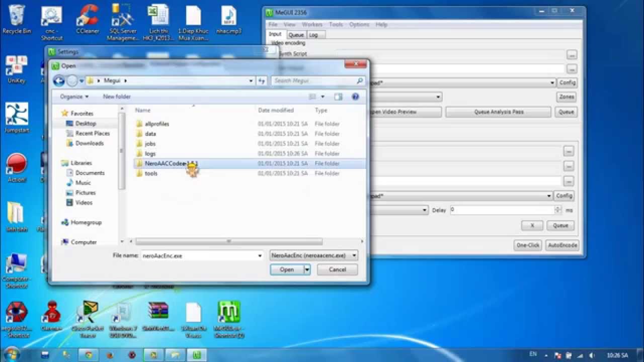Select Documents under Libraries
The image size is (644, 362).
(x=90, y=173)
